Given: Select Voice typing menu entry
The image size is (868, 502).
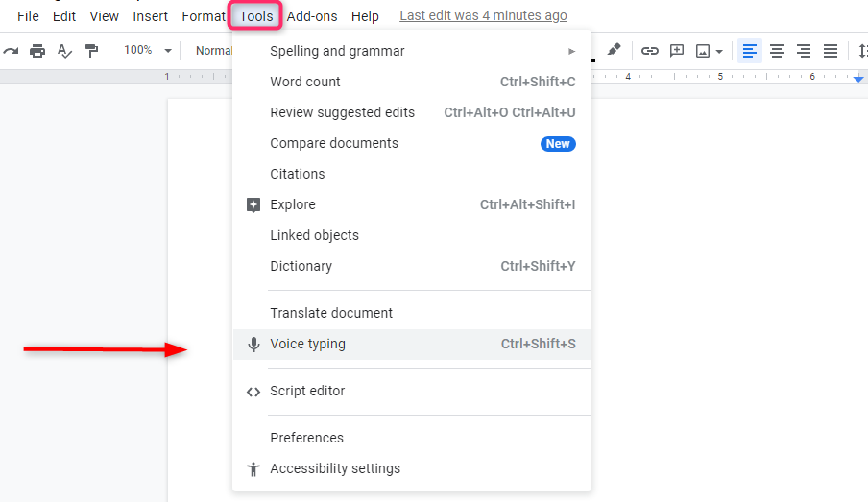Looking at the screenshot, I should pos(412,344).
